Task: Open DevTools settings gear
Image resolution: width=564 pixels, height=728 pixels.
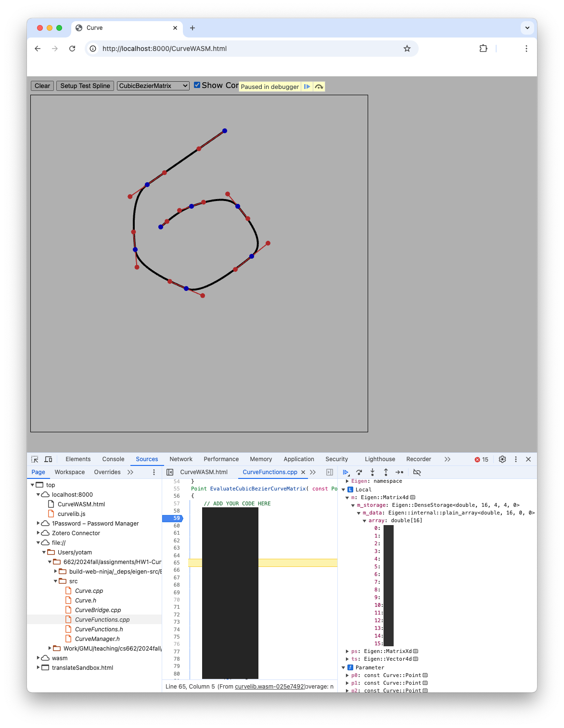Action: (502, 459)
